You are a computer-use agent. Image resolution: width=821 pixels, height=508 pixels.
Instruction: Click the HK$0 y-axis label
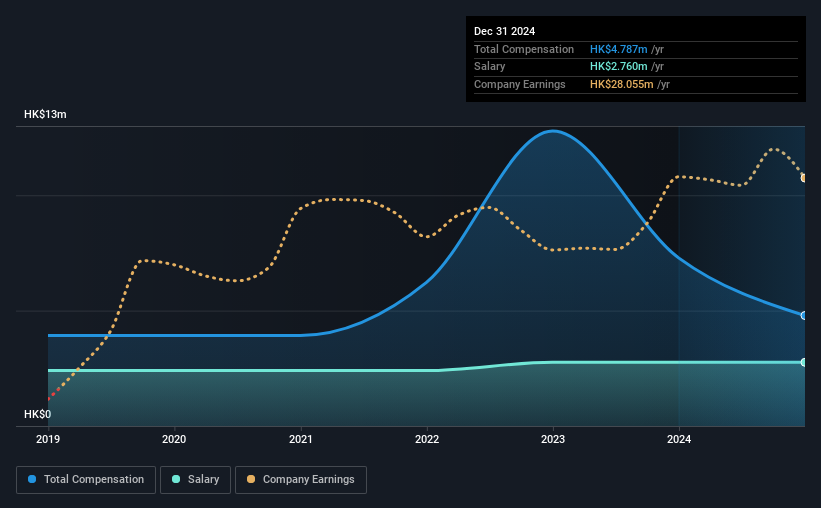pyautogui.click(x=38, y=414)
